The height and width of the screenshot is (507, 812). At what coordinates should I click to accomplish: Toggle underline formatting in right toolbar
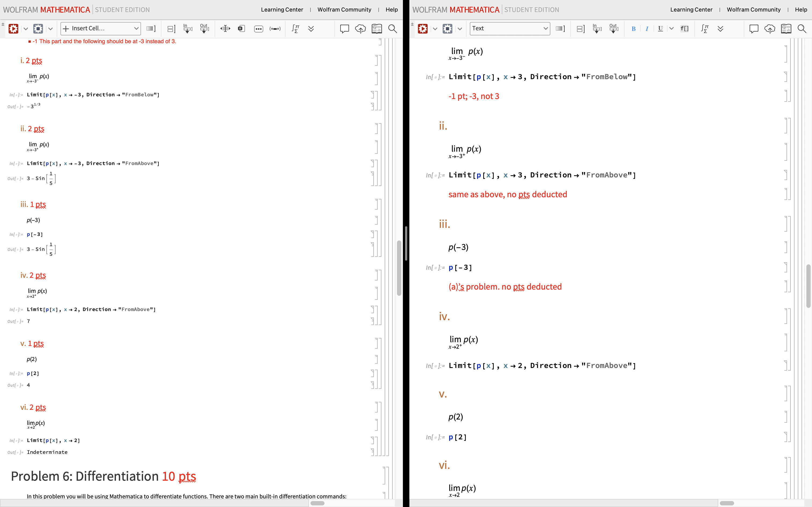(x=660, y=28)
